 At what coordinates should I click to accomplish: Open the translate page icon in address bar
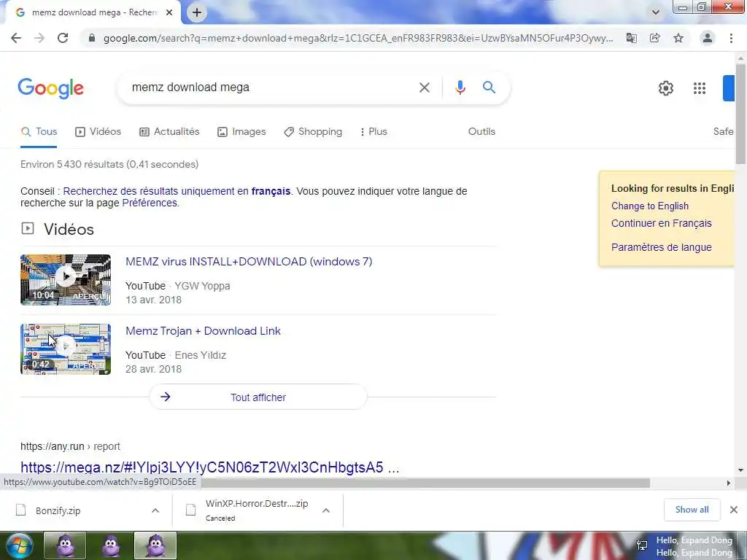click(x=631, y=38)
